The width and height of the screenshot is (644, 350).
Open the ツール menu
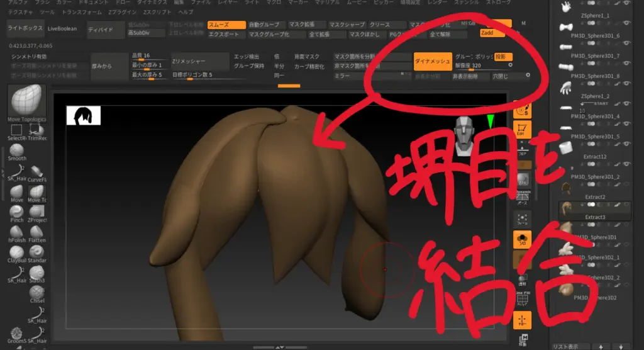point(47,12)
